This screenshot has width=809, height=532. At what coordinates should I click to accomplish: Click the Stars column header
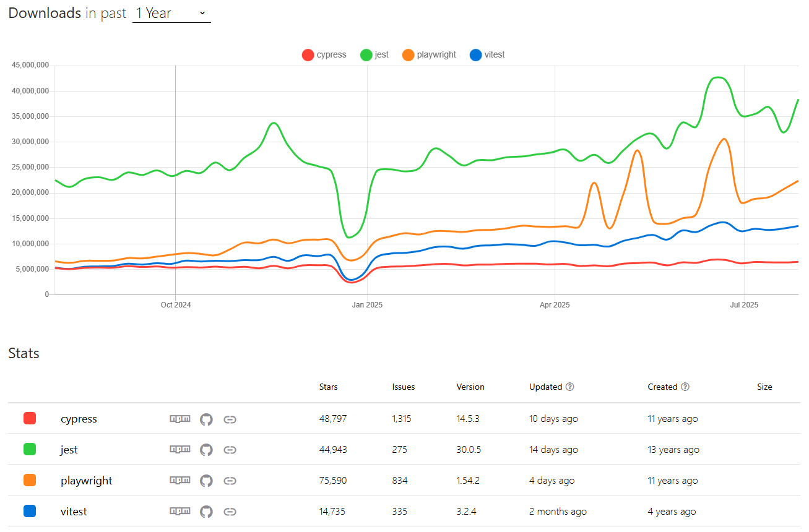[329, 387]
